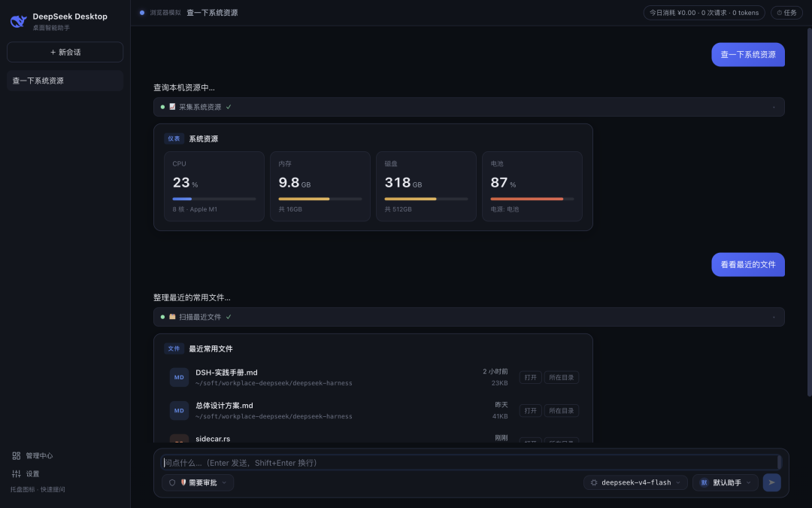The image size is (812, 508).
Task: Click the chart icon of 采集系统资源
Action: (x=172, y=107)
